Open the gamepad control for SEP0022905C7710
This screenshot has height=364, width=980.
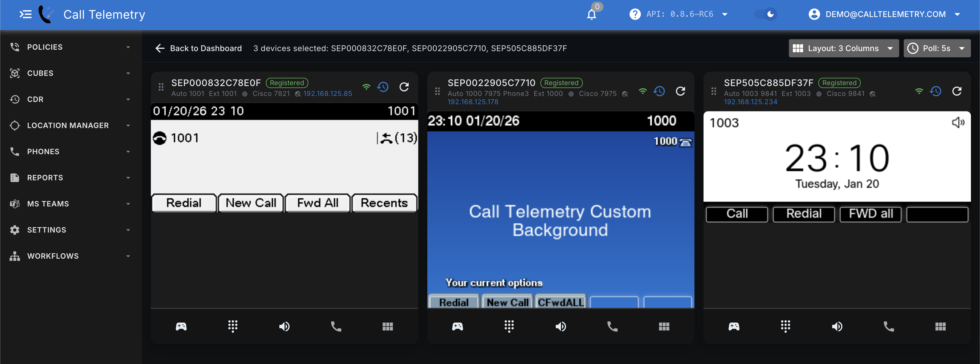(x=457, y=327)
